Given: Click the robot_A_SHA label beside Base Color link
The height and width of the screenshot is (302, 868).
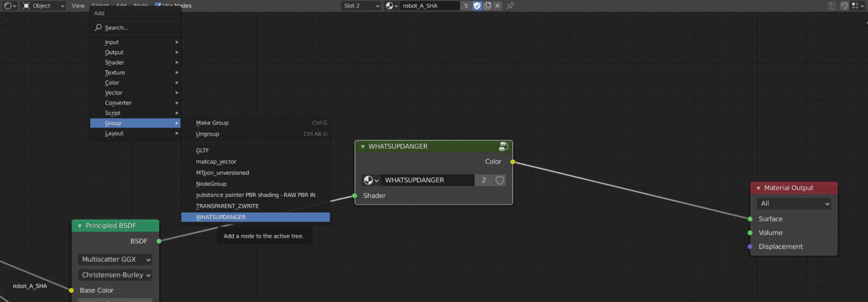Looking at the screenshot, I should [30, 286].
